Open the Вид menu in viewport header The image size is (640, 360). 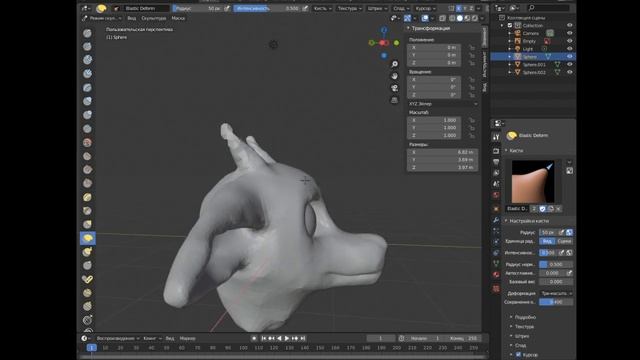tap(131, 18)
